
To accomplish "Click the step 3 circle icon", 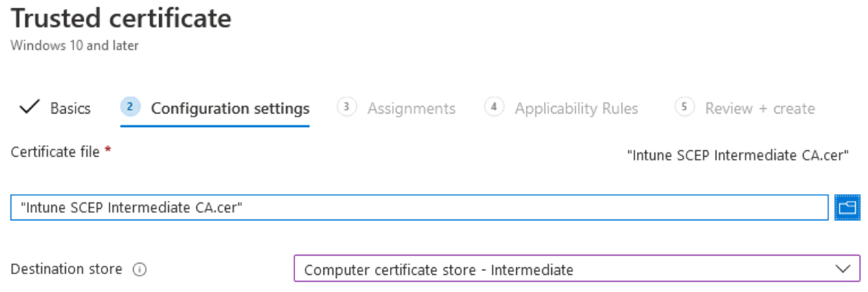I will coord(347,108).
